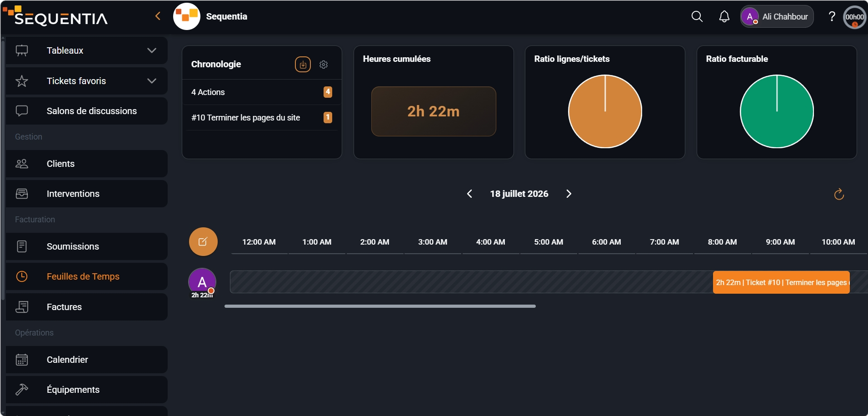
Task: Collapse the sidebar with orange chevron
Action: (158, 16)
